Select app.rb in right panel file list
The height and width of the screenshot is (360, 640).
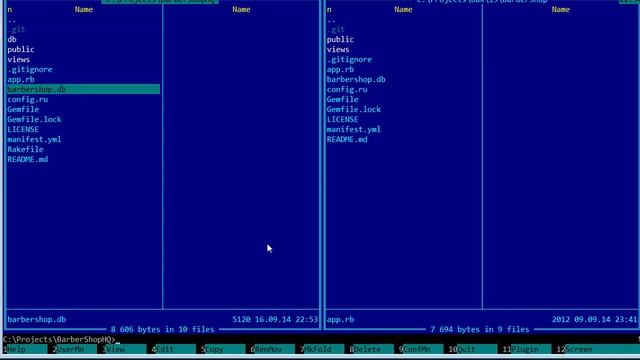click(x=340, y=69)
